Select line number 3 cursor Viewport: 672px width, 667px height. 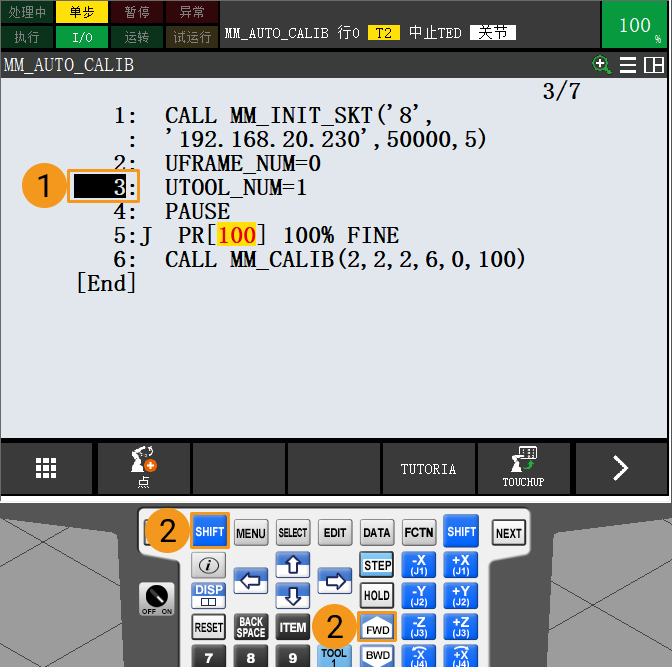pyautogui.click(x=100, y=186)
